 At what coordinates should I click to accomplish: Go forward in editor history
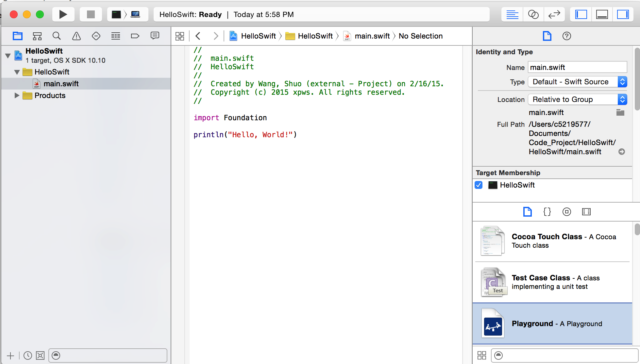coord(215,36)
